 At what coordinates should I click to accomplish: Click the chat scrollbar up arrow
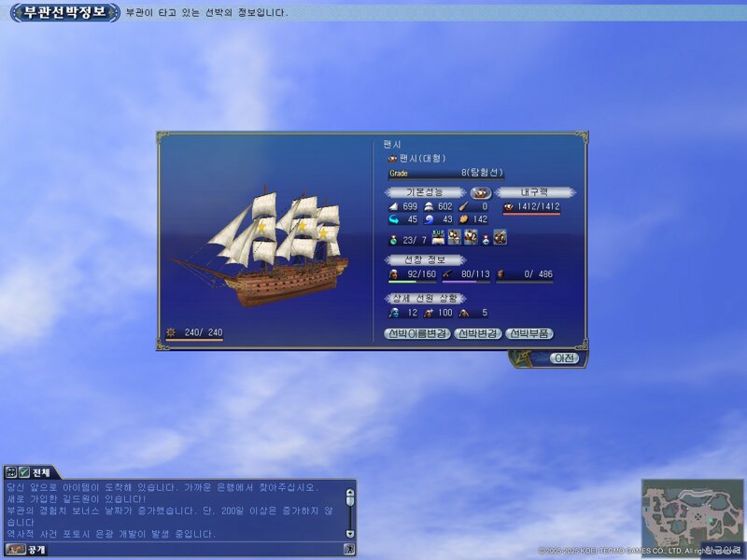(350, 493)
